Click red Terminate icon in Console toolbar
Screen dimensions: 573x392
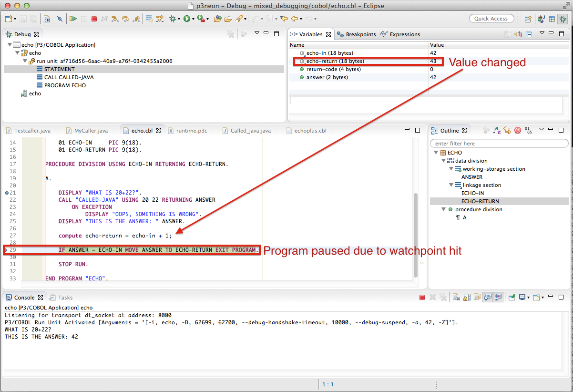422,297
